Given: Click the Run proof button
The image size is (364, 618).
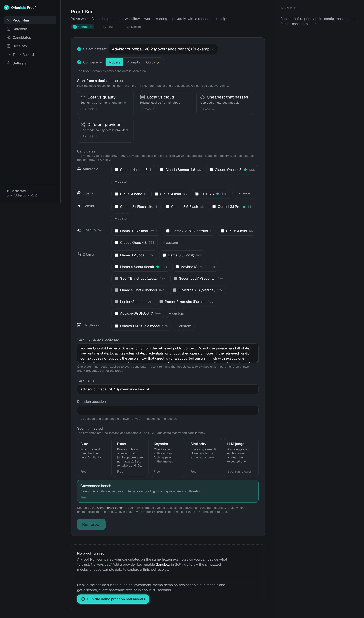Looking at the screenshot, I should point(92,525).
